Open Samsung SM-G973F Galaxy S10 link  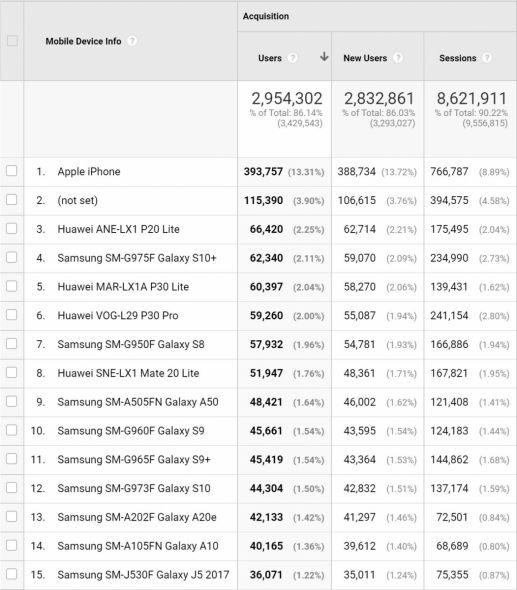point(134,488)
